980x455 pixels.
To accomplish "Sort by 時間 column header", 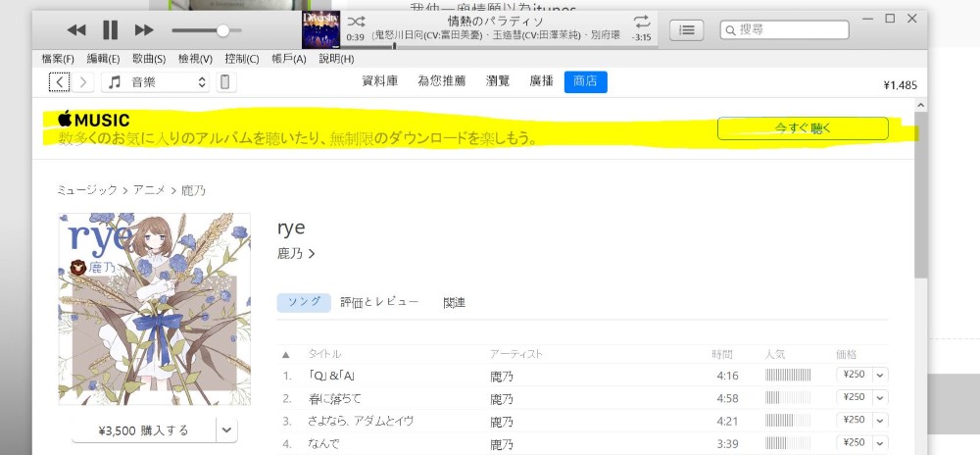I will pyautogui.click(x=722, y=354).
